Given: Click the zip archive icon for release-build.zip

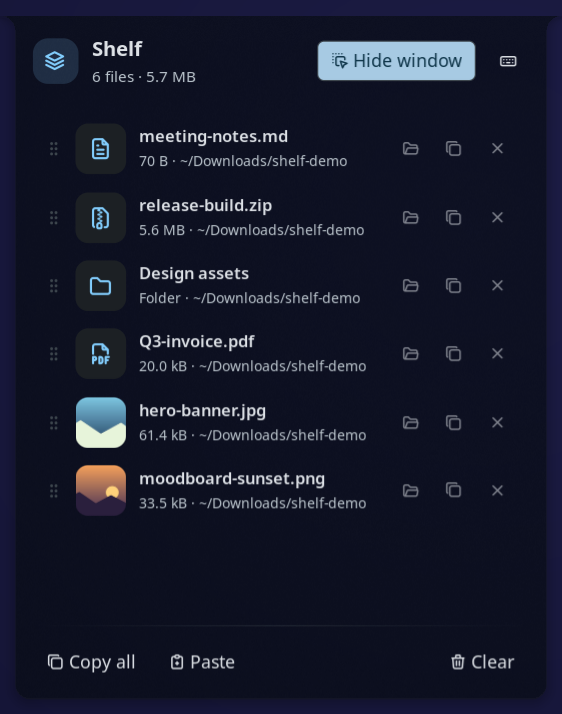Looking at the screenshot, I should point(101,218).
